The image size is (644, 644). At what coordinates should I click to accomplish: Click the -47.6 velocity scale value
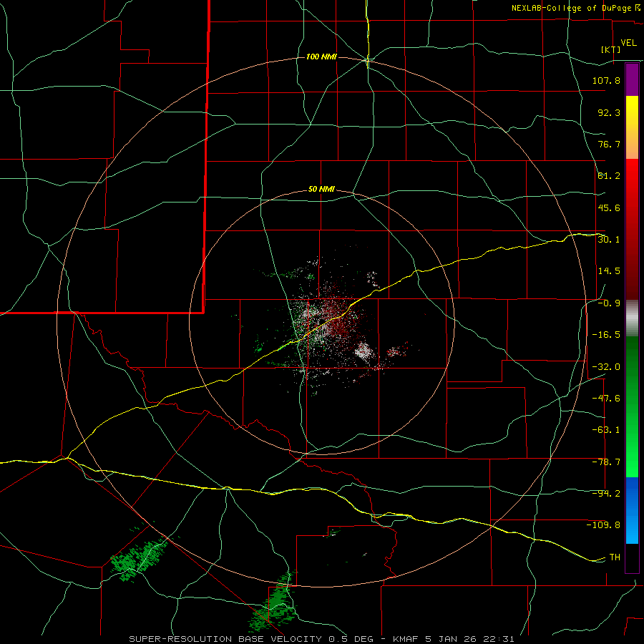click(x=606, y=399)
